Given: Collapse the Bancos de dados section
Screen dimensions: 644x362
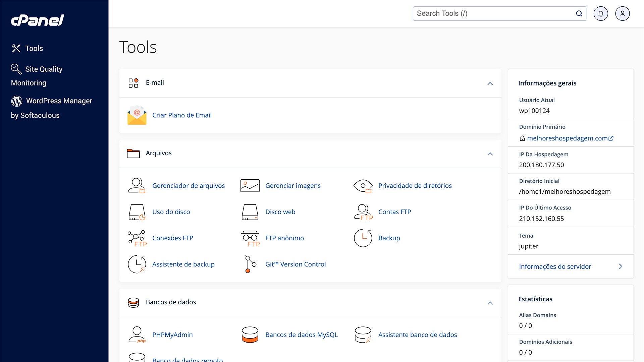Looking at the screenshot, I should (490, 303).
